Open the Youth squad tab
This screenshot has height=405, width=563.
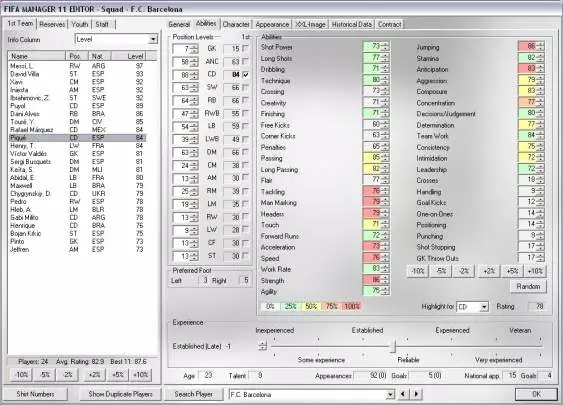(x=79, y=24)
